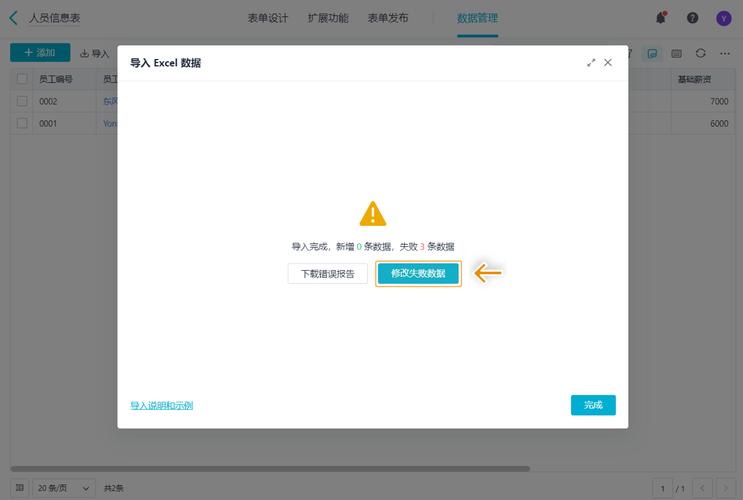
Task: Click the 导入 toolbar button
Action: coord(94,53)
